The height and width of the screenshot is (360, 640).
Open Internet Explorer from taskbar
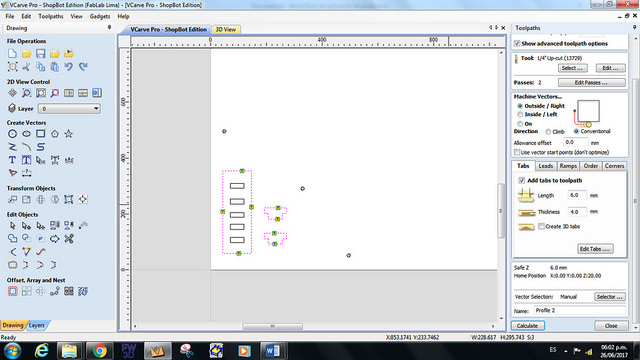pos(42,351)
